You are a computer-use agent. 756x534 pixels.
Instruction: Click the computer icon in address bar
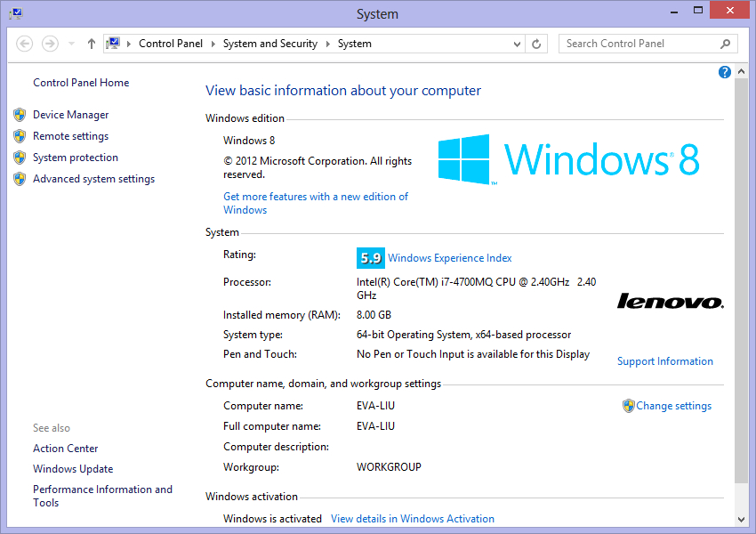tap(113, 44)
